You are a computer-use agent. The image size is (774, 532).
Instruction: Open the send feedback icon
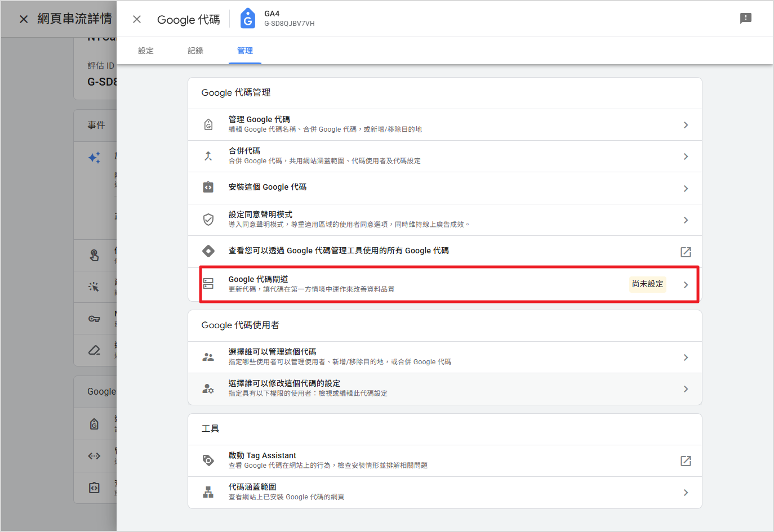tap(745, 19)
